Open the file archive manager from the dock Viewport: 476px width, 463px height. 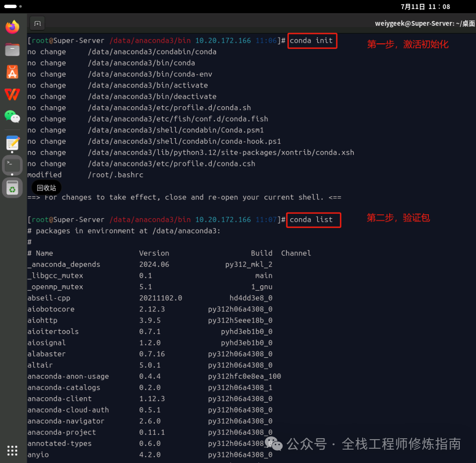click(x=12, y=49)
